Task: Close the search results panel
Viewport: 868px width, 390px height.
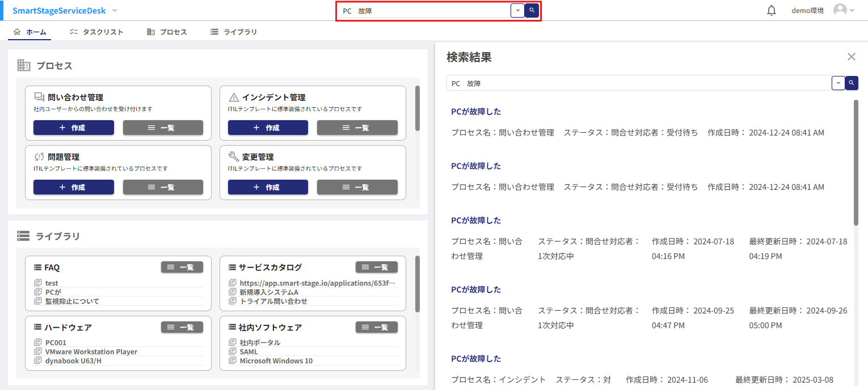Action: [851, 57]
